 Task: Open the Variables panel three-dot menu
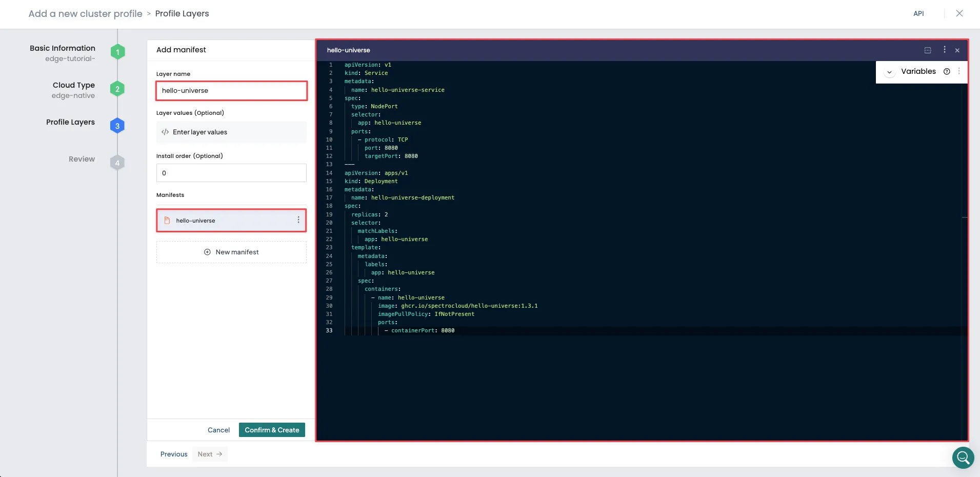click(x=960, y=71)
